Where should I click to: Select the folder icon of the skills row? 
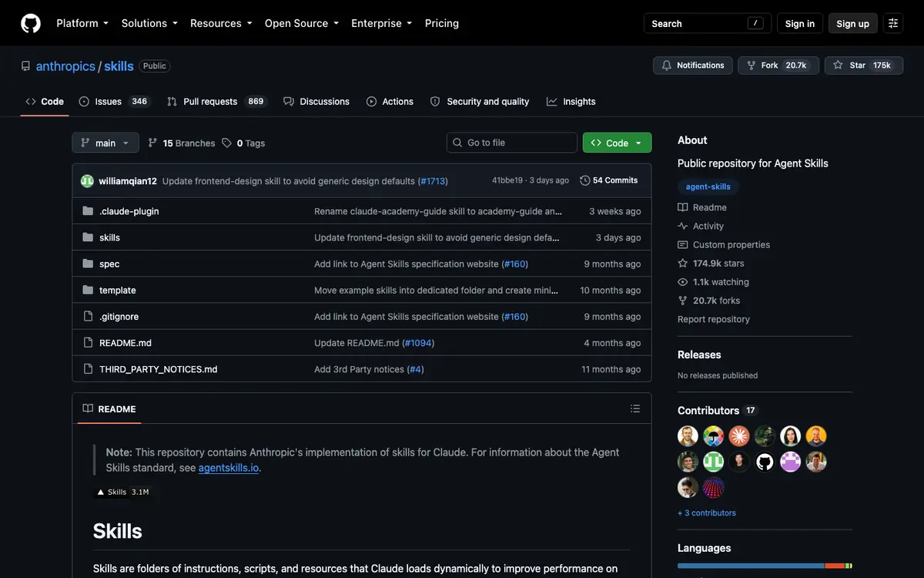88,237
